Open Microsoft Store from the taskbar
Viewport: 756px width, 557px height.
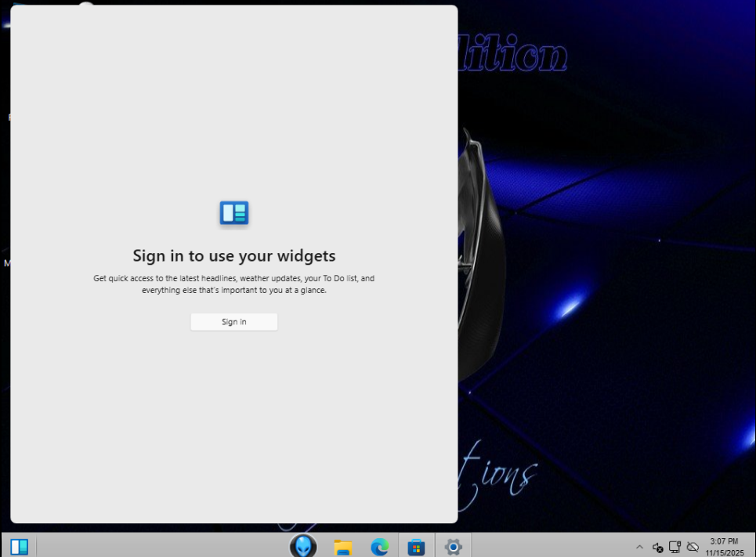tap(416, 547)
